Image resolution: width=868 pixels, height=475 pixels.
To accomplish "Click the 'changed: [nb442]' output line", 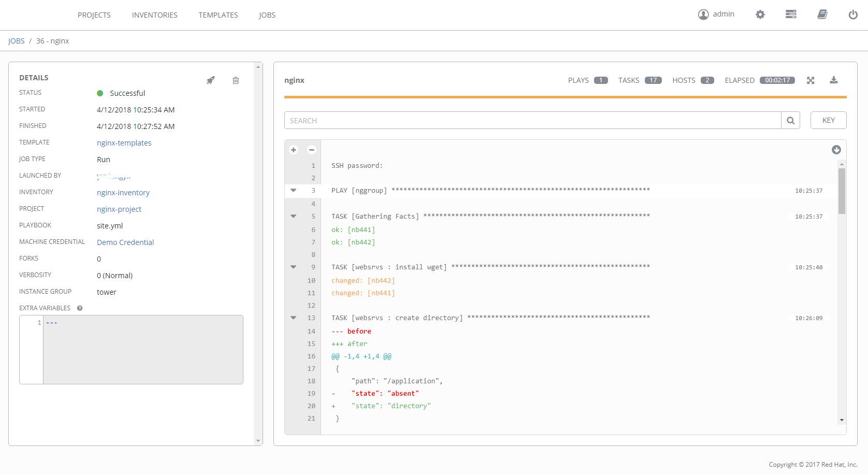I will coord(363,280).
